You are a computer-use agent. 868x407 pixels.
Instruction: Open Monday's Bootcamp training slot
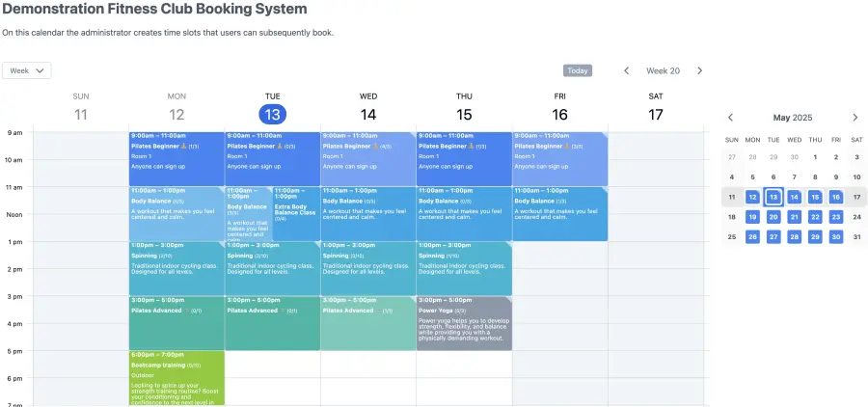(x=176, y=378)
